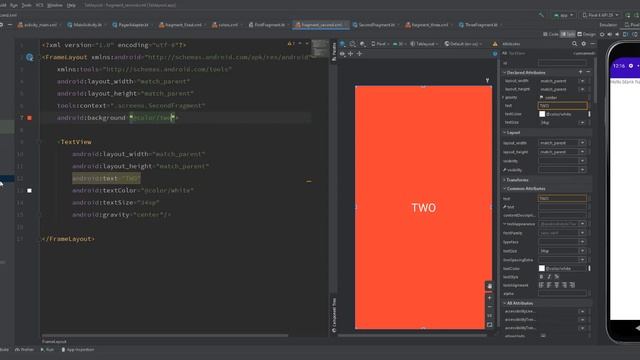Click the night mode icon in design toolbar
The image size is (640, 360).
362,44
